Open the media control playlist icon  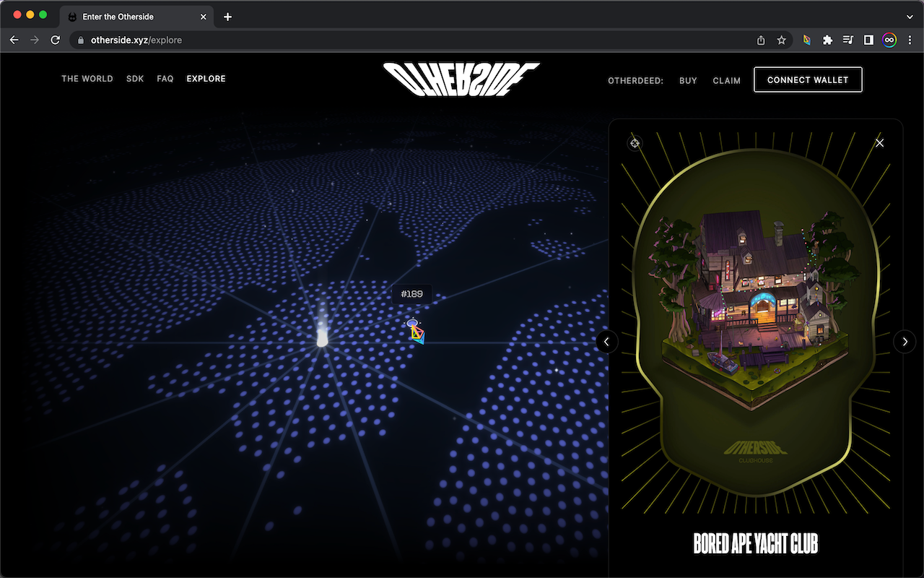click(x=848, y=40)
